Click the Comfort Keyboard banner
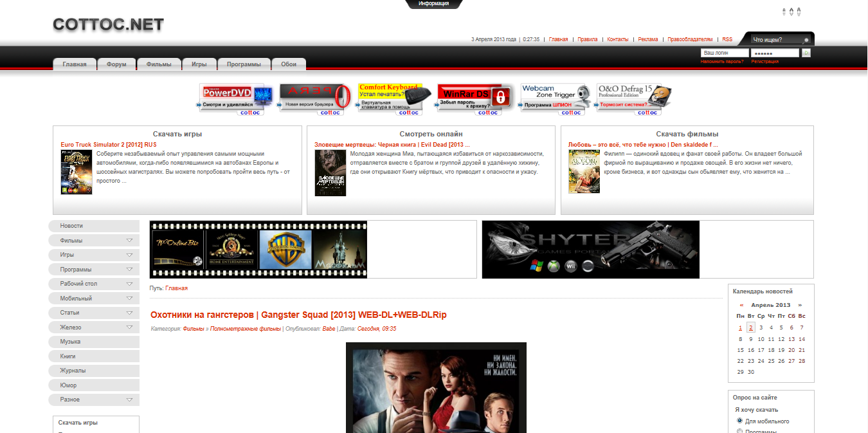This screenshot has height=433, width=868. 394,99
